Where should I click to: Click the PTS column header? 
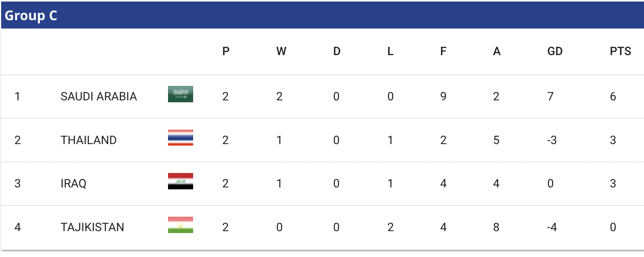(620, 51)
